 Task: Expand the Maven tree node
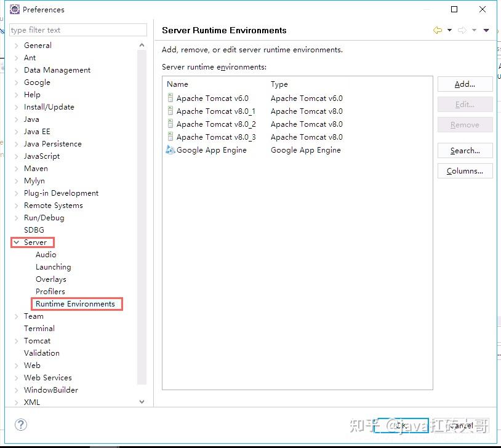(x=16, y=169)
